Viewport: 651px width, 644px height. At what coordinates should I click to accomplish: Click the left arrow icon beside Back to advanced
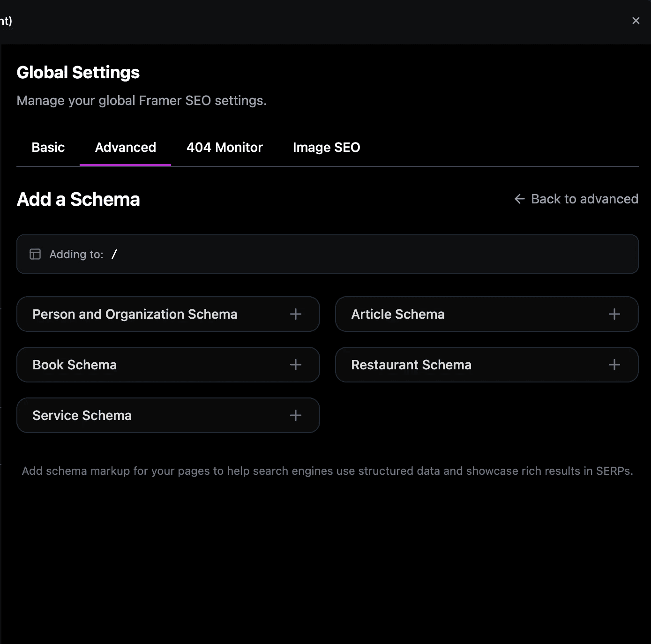pyautogui.click(x=519, y=199)
